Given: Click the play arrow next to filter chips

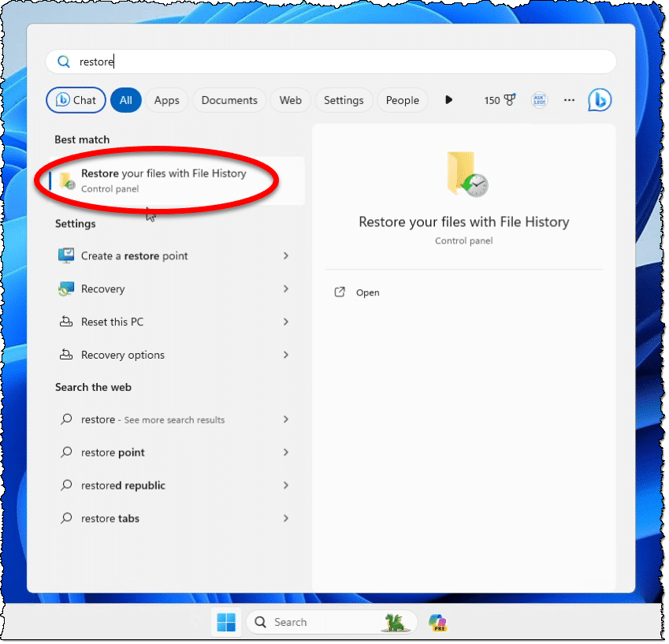Looking at the screenshot, I should click(448, 100).
